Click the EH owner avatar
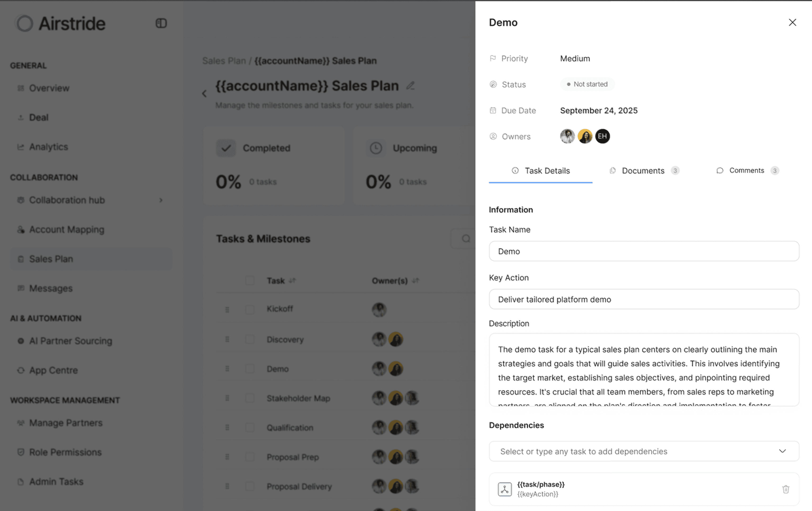812x511 pixels. click(602, 136)
